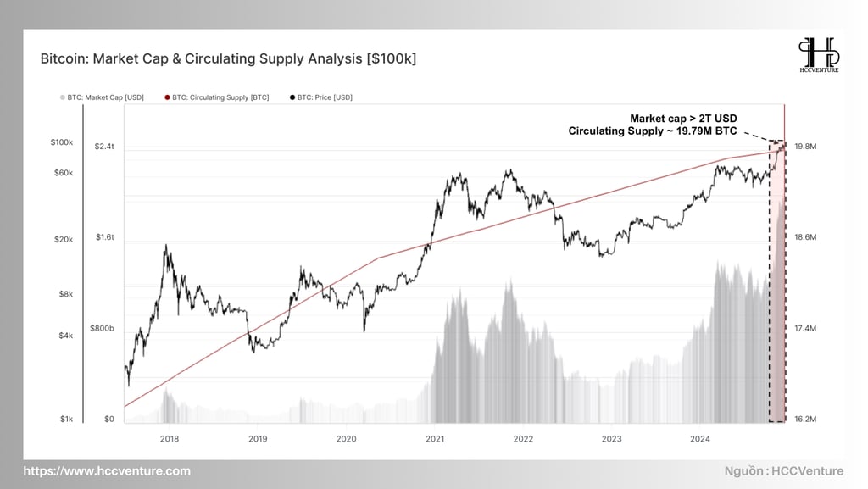Click the chart title text

click(x=228, y=58)
